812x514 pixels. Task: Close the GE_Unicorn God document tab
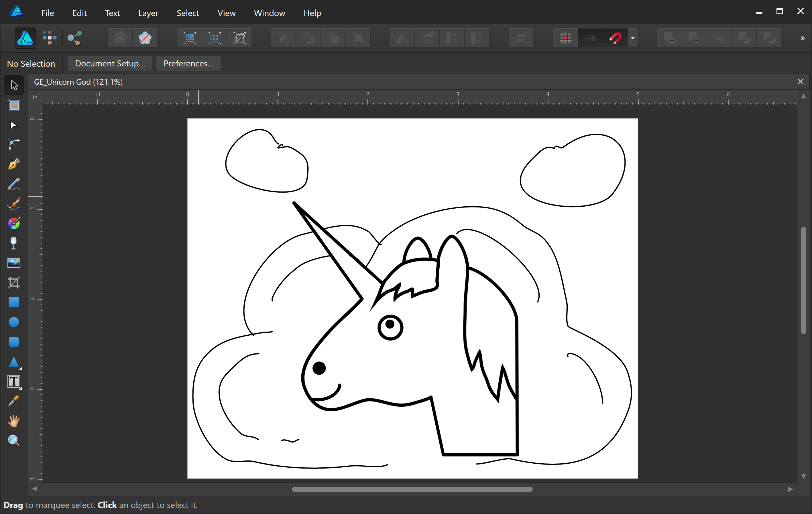point(801,81)
